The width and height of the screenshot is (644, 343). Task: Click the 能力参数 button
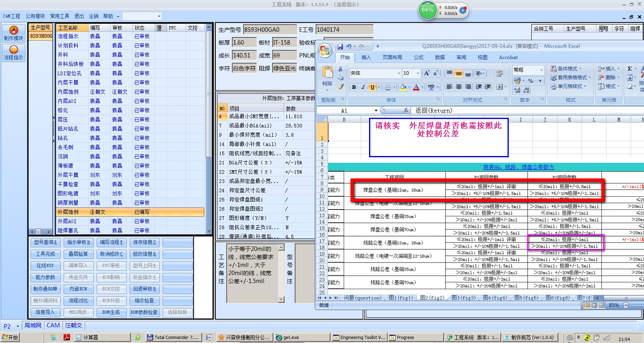point(45,277)
